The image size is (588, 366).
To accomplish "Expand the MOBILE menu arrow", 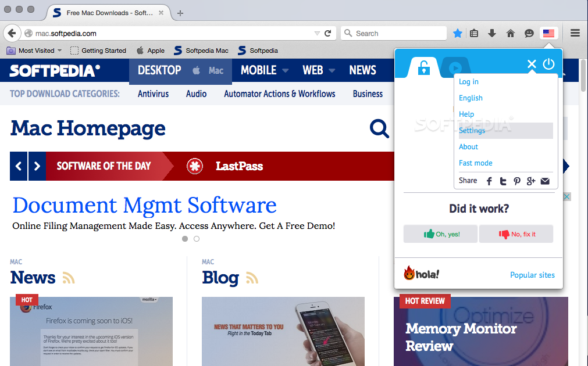I will coord(286,70).
